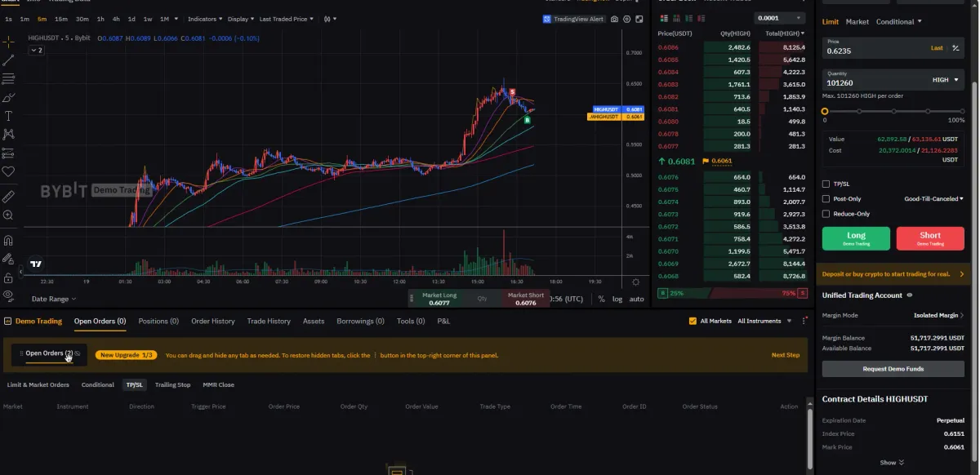
Task: Open the Conditional order type dropdown
Action: [899, 22]
